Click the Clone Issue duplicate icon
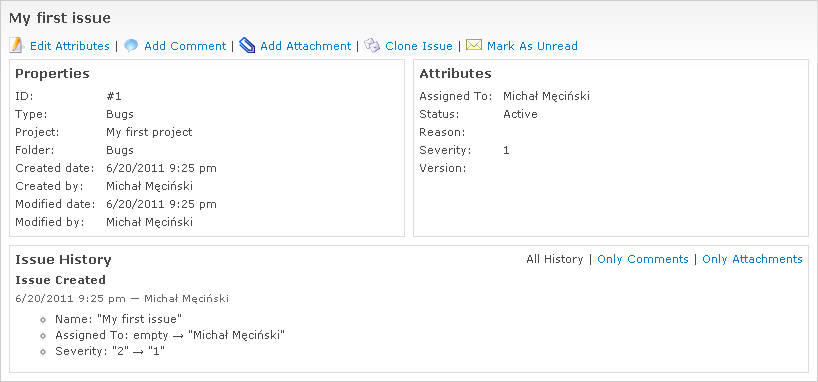 [372, 46]
